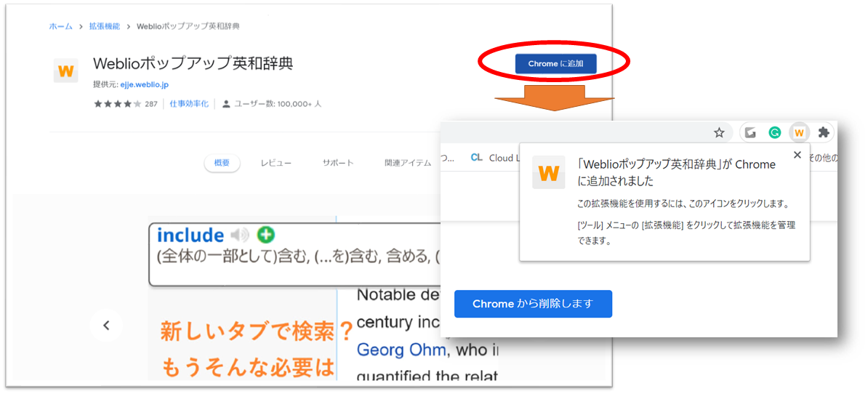Click the include headword in the dictionary popup
This screenshot has height=394, width=868.
click(x=190, y=236)
